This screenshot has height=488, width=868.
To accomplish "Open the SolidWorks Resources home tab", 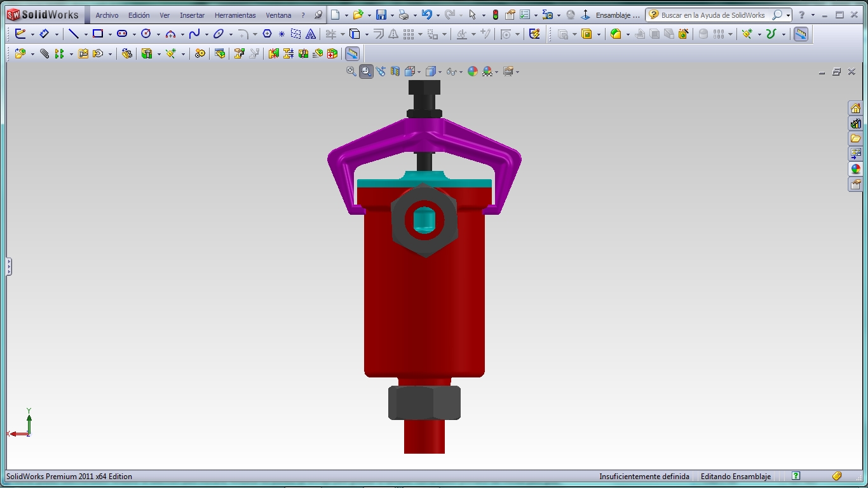I will [856, 108].
